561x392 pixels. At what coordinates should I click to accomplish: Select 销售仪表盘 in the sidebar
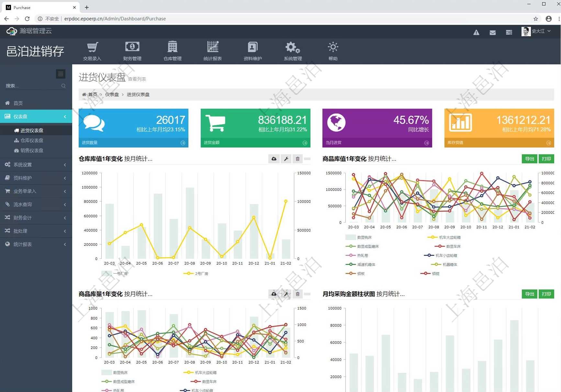tap(32, 150)
